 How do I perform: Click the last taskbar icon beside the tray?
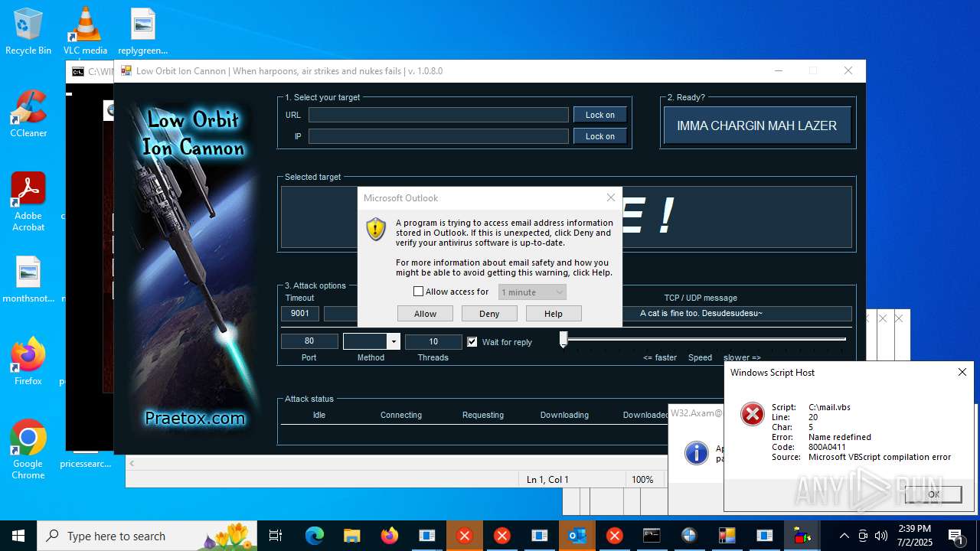tap(802, 536)
